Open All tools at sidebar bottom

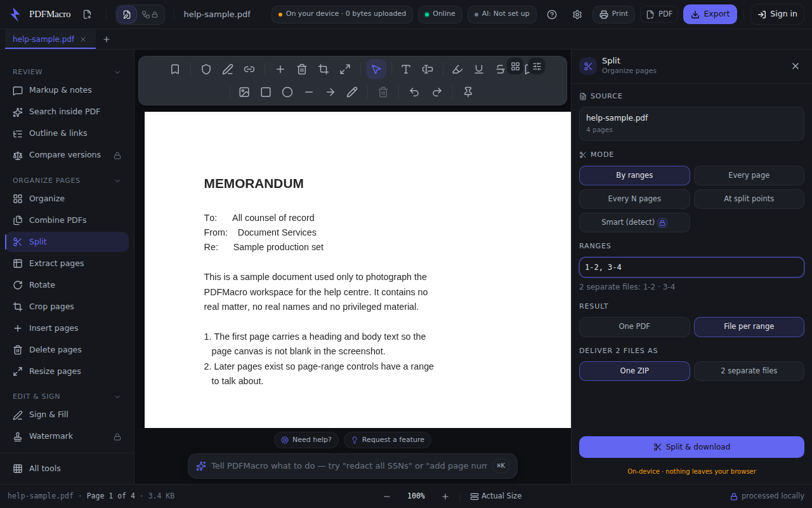[x=67, y=469]
